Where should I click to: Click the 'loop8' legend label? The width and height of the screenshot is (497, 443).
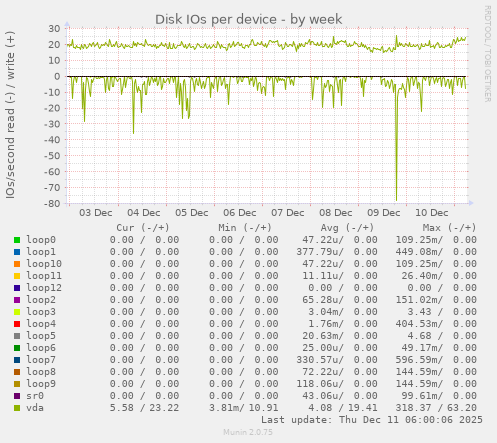[x=41, y=372]
